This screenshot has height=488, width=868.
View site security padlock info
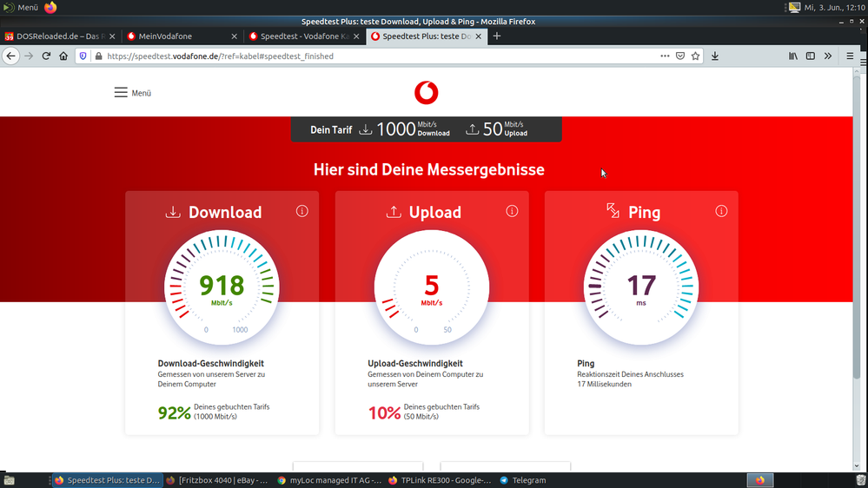click(98, 56)
